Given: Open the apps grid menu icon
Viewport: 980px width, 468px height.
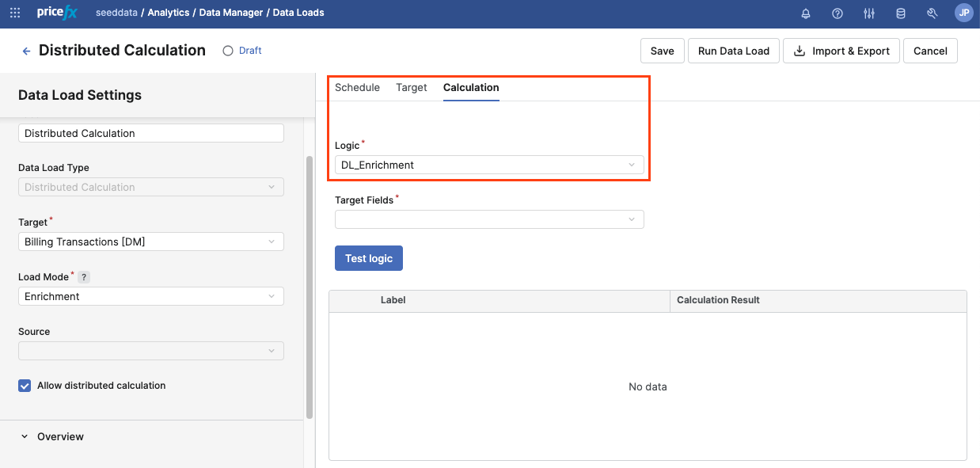Looking at the screenshot, I should pos(15,13).
